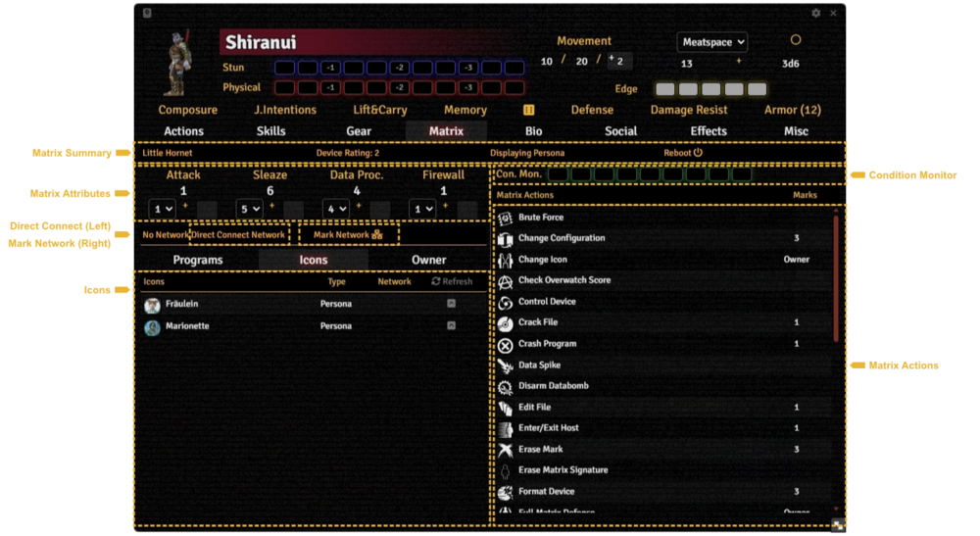The height and width of the screenshot is (536, 980).
Task: Click the Brute Force action icon
Action: 506,218
